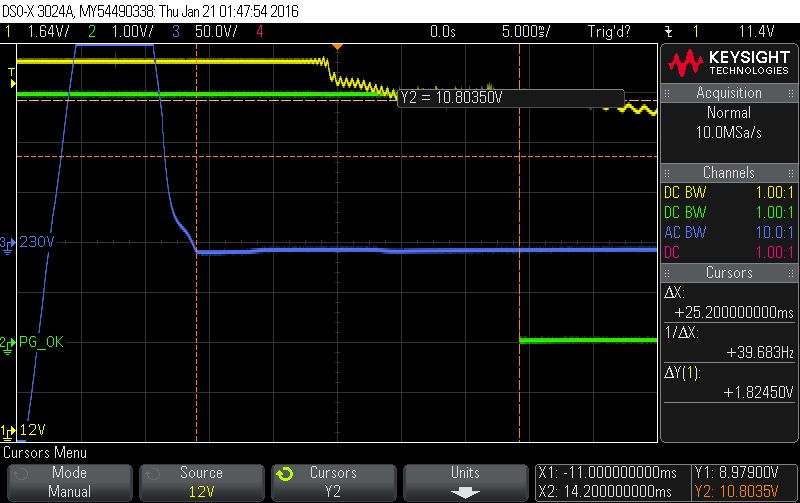
Task: Expand the Units softkey menu
Action: coord(465,482)
